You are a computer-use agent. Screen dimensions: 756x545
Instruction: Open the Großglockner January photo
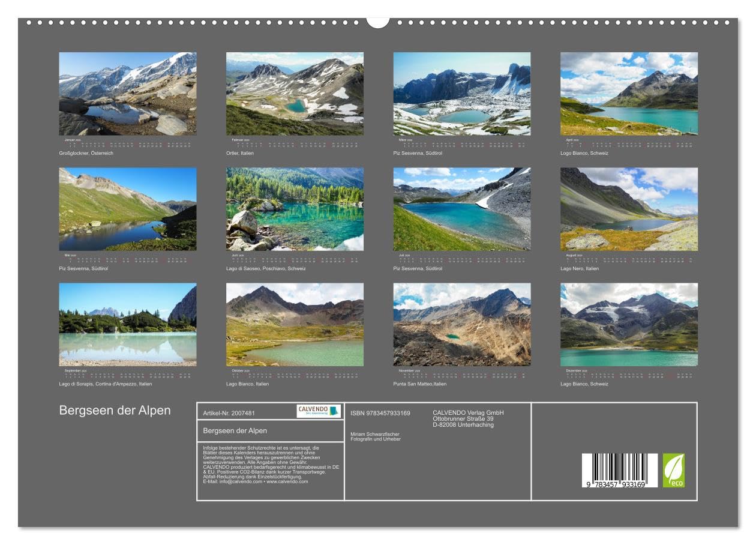[x=128, y=94]
